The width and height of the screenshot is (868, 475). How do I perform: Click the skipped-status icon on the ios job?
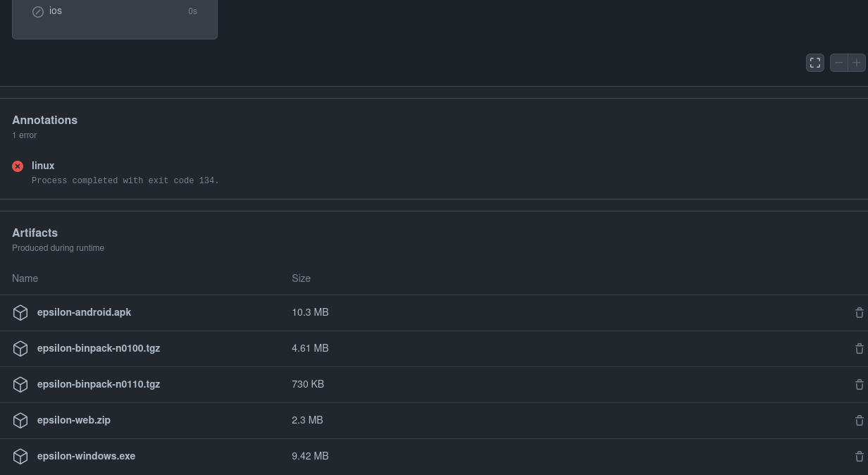point(38,11)
